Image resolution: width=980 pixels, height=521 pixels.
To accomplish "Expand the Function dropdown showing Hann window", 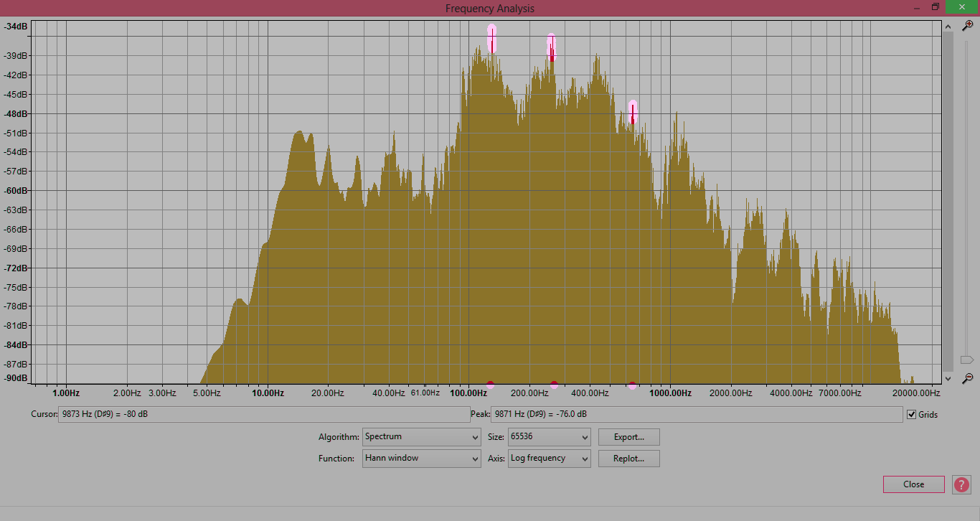I will click(421, 459).
